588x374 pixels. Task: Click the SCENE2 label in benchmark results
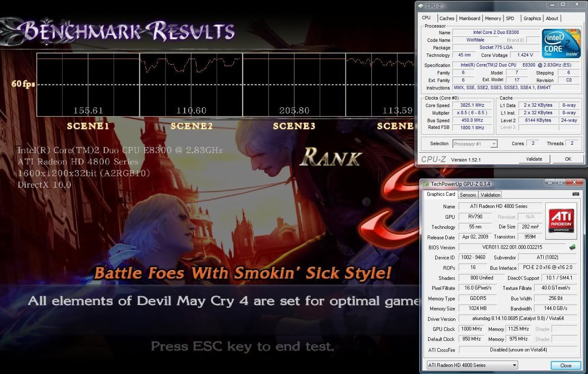pyautogui.click(x=191, y=126)
